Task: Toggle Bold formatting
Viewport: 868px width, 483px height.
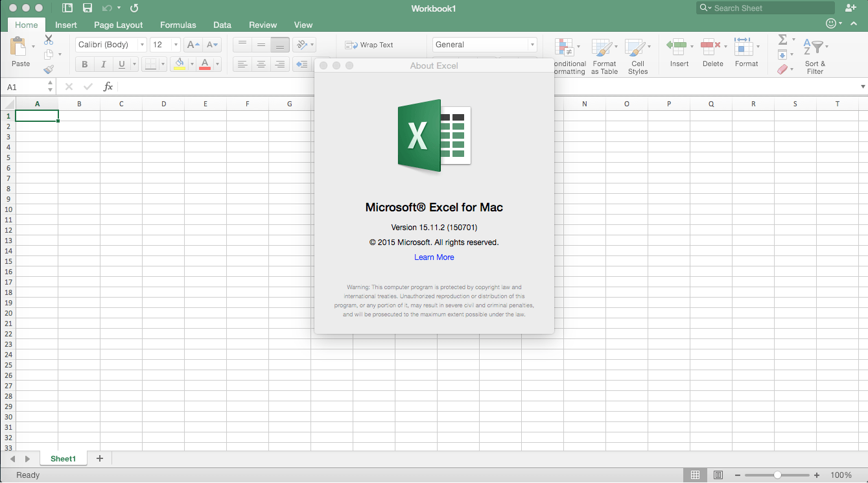Action: pyautogui.click(x=84, y=64)
